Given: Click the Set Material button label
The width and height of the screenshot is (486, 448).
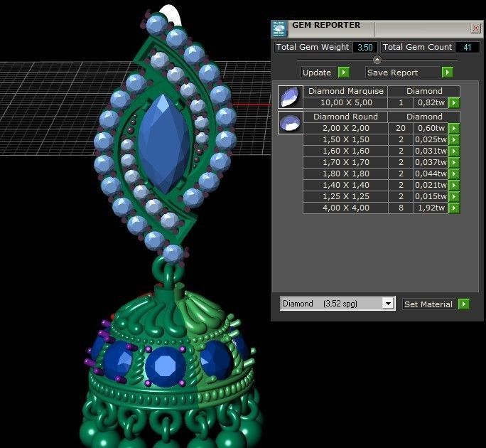Looking at the screenshot, I should tap(428, 304).
